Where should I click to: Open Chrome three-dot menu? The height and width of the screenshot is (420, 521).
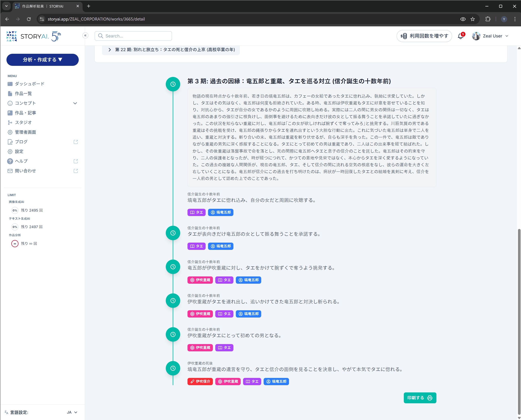515,19
